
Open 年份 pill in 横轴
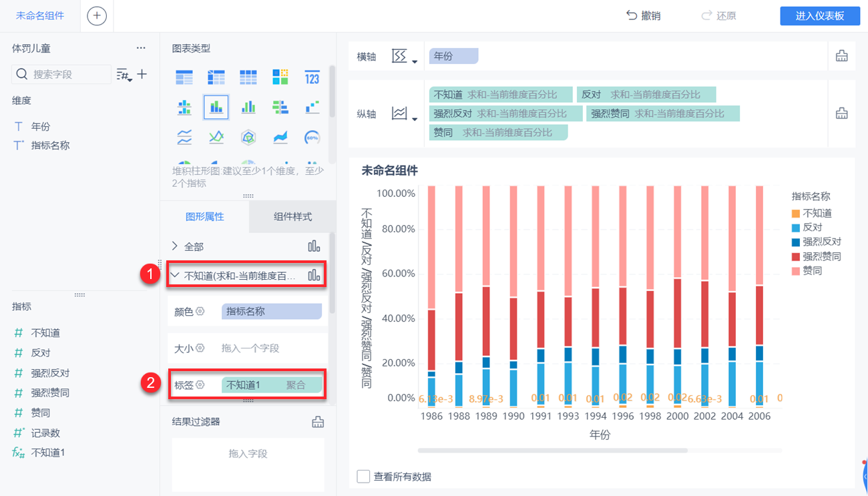coord(453,56)
